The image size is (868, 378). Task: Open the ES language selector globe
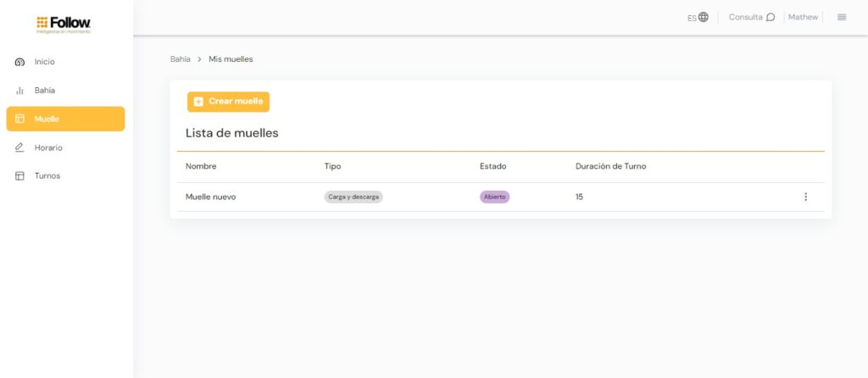point(703,17)
